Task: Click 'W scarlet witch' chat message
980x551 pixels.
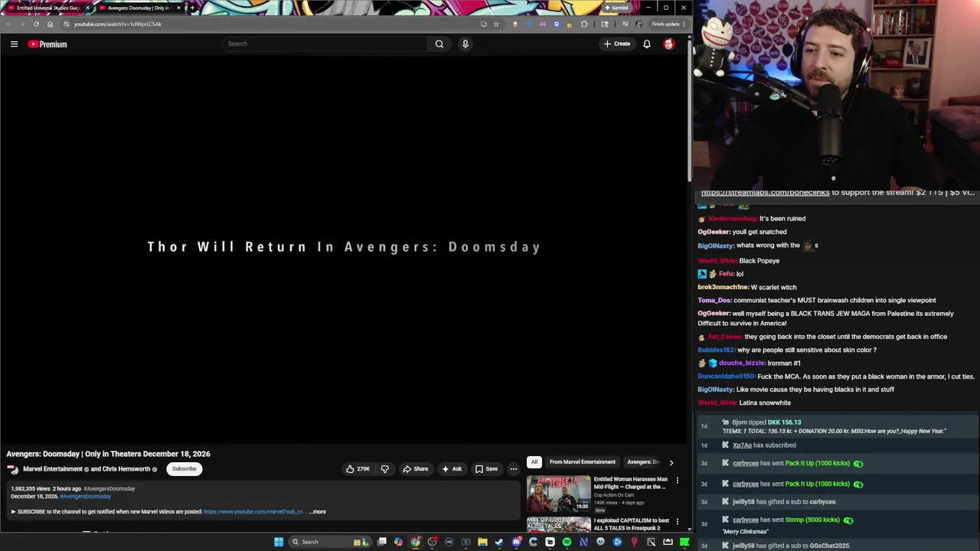Action: pos(747,288)
